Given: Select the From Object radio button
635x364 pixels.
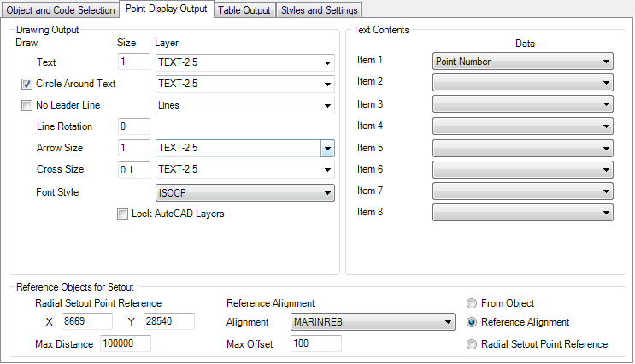Looking at the screenshot, I should 472,303.
